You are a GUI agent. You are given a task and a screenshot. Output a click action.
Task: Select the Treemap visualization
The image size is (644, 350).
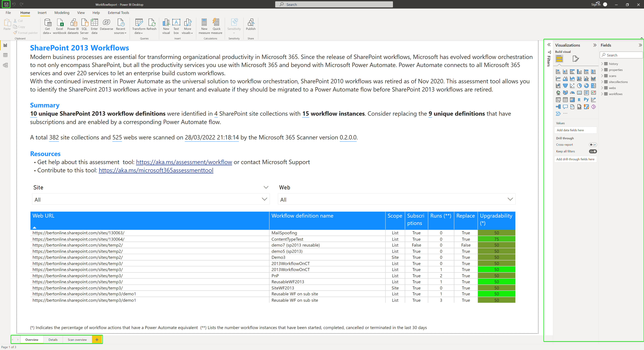pos(594,86)
